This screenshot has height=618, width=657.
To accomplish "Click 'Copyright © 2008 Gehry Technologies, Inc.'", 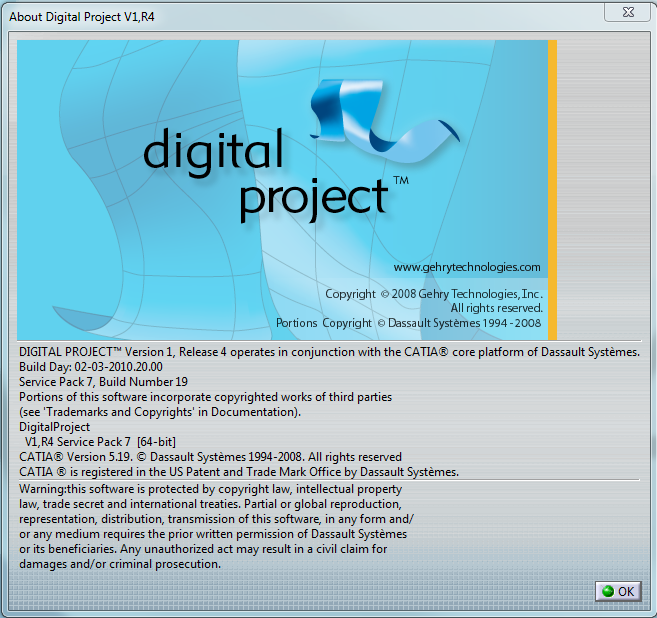I will [434, 294].
